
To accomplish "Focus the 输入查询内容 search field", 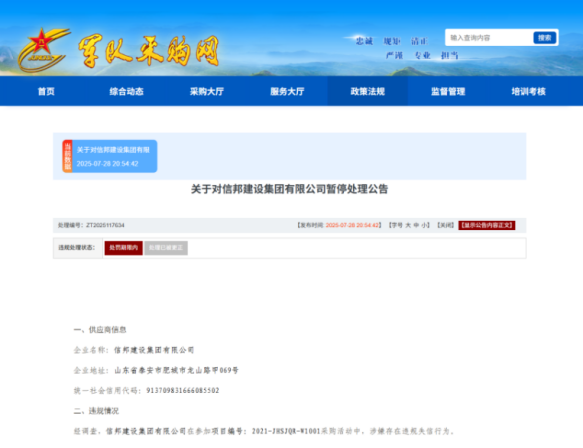I will (489, 38).
